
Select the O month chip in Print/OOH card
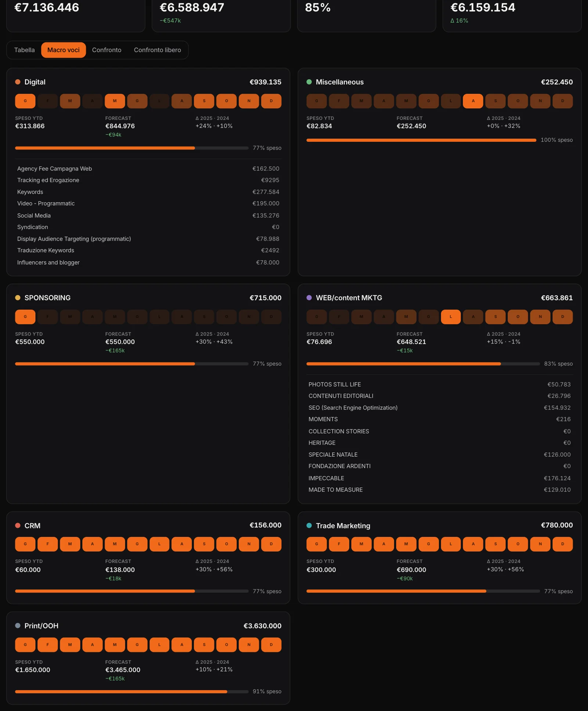point(226,645)
